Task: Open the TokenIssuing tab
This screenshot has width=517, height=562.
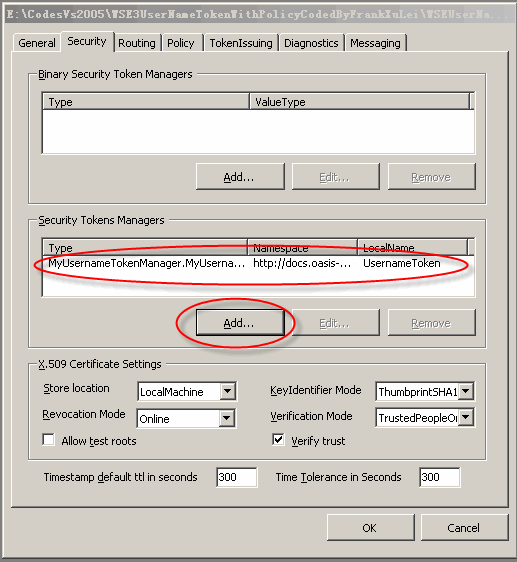Action: 241,43
